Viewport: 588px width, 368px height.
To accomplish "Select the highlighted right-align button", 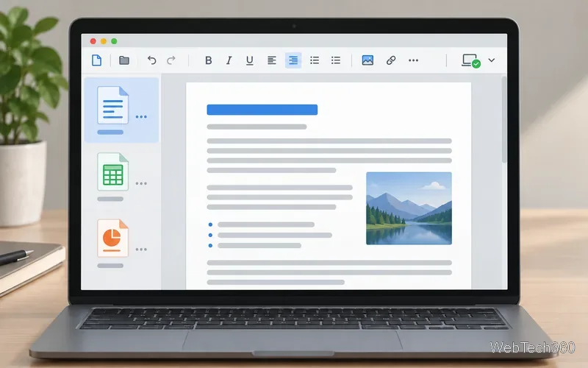I will point(293,60).
